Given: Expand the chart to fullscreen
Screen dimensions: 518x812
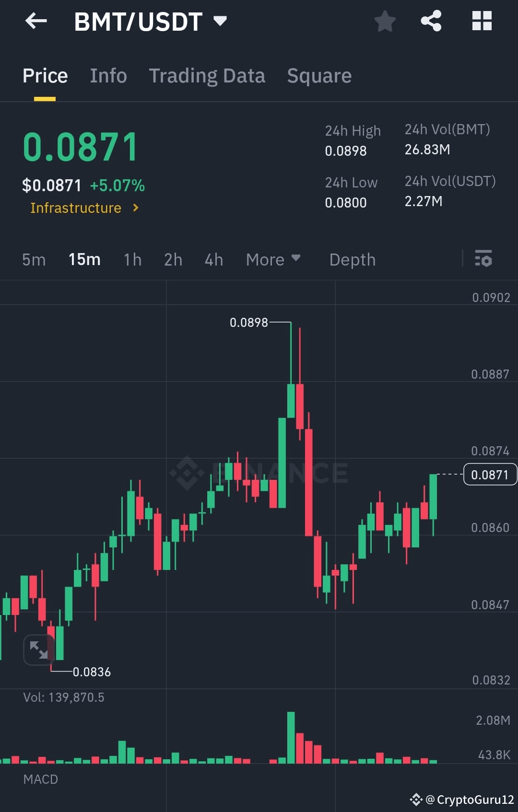Looking at the screenshot, I should click(39, 650).
